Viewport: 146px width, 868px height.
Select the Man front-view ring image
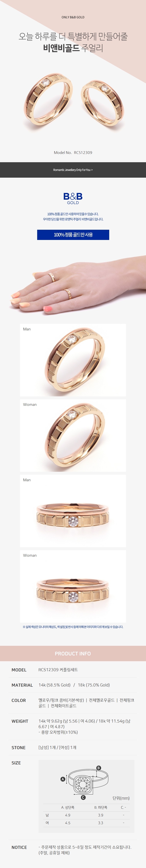[73, 511]
